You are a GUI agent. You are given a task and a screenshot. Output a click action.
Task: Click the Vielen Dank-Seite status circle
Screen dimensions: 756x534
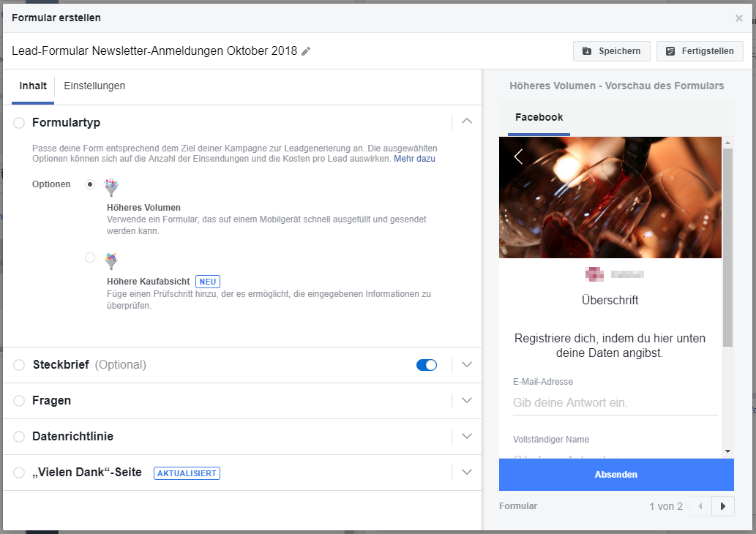click(x=19, y=473)
